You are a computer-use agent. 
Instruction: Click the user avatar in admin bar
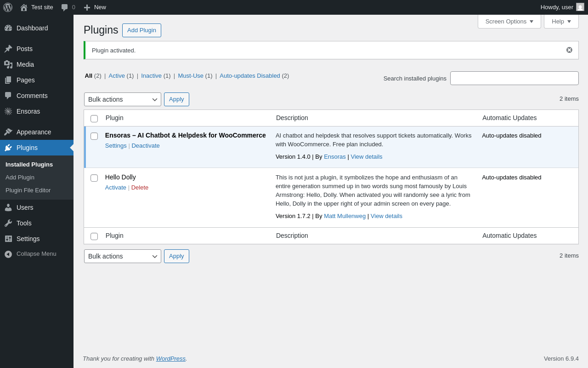580,7
